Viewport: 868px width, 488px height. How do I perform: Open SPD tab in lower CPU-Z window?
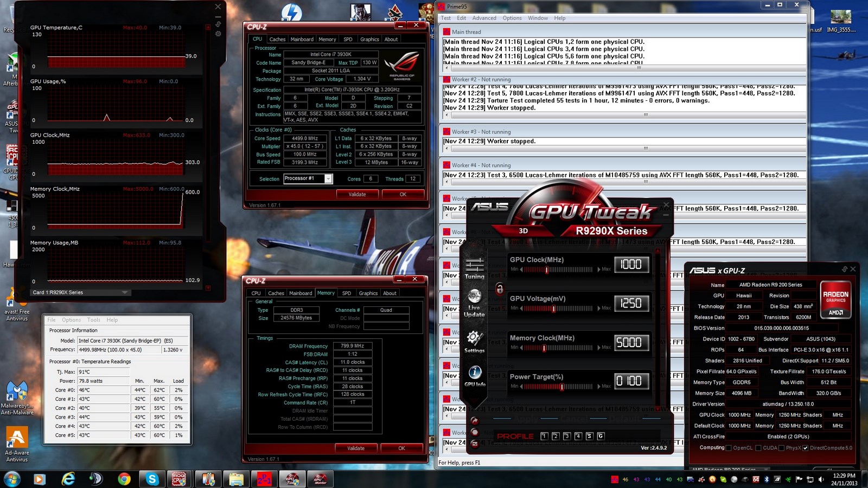pyautogui.click(x=347, y=293)
